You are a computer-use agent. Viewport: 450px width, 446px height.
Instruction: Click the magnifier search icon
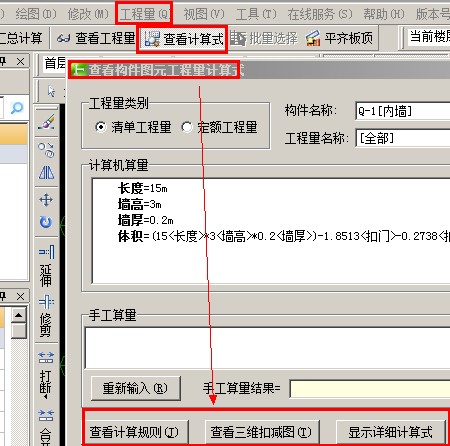[17, 108]
